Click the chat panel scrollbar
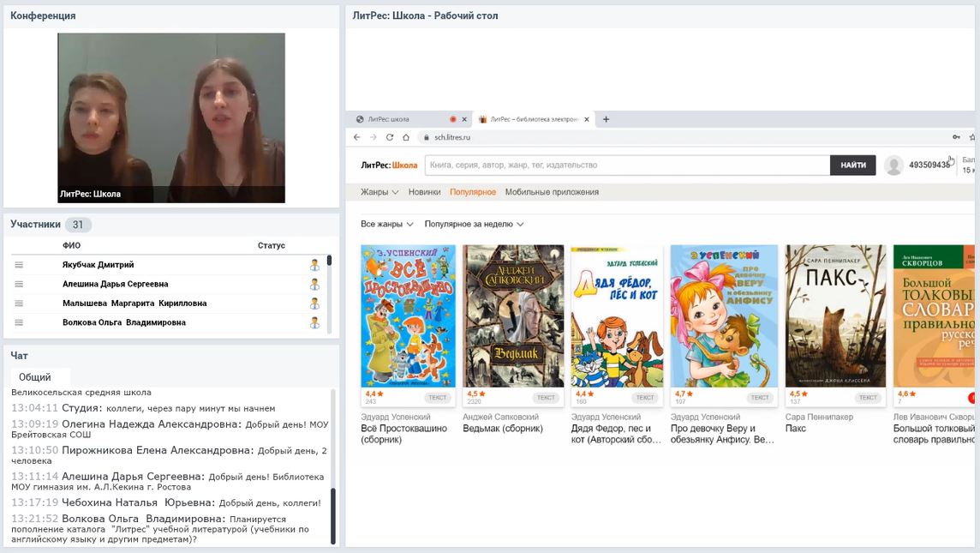 coord(333,515)
